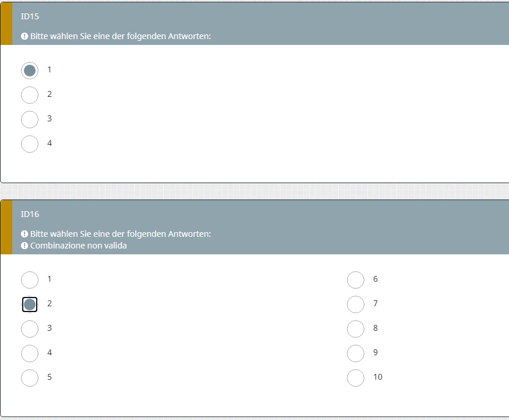The width and height of the screenshot is (509, 420).
Task: Click the icon beside 'Combinazione non valida'
Action: tap(24, 246)
